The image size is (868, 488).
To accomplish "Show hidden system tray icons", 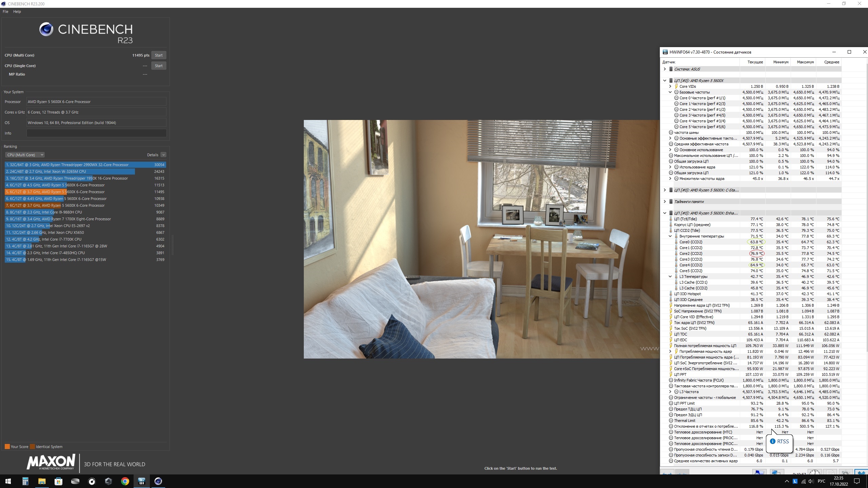I will [x=787, y=481].
